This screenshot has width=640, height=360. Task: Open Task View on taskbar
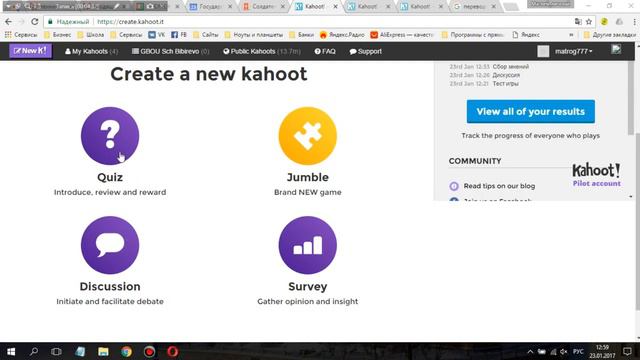56,351
